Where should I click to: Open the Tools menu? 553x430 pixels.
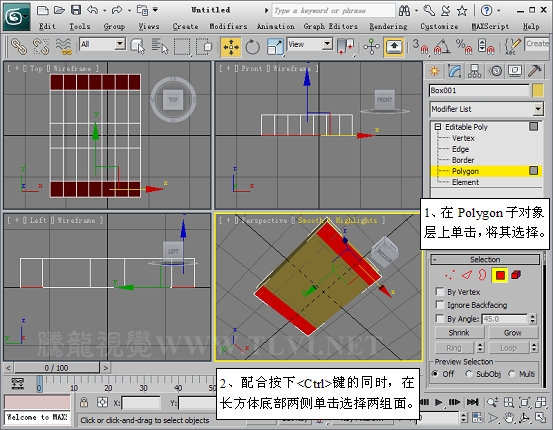(x=79, y=26)
